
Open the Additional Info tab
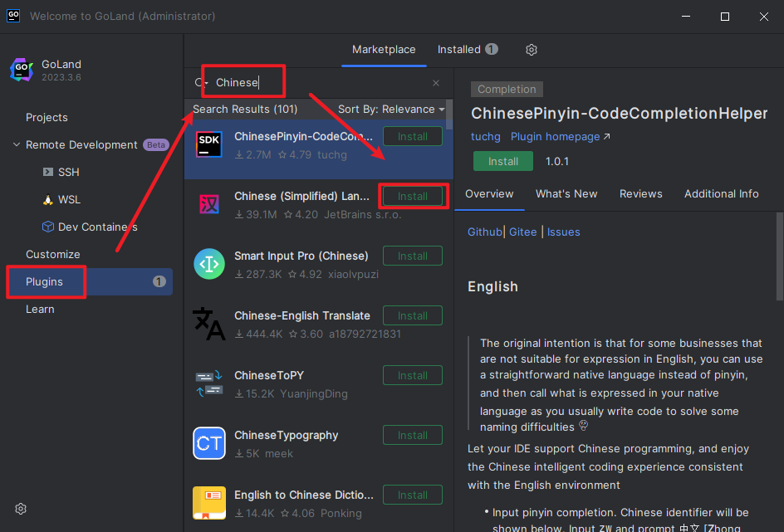point(721,194)
